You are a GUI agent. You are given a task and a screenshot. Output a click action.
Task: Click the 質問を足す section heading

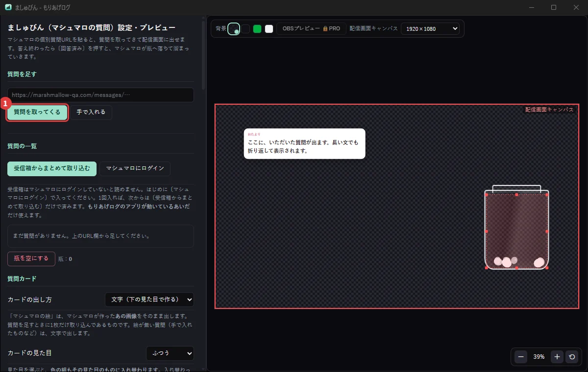point(22,74)
